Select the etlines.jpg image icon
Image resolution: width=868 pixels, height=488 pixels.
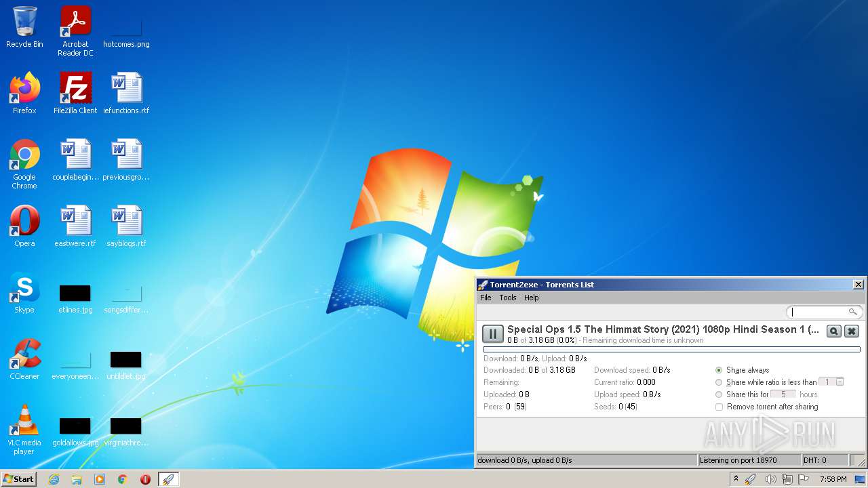(x=75, y=298)
